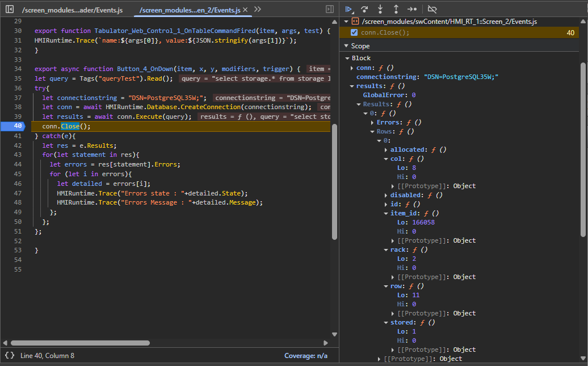Close the en_2/Events.js tab
Image resolution: width=588 pixels, height=366 pixels.
tap(246, 10)
